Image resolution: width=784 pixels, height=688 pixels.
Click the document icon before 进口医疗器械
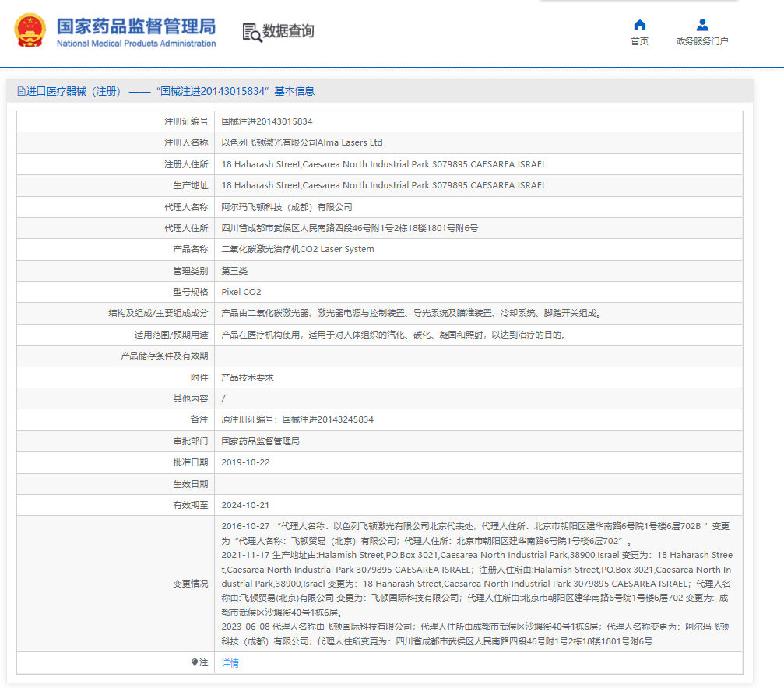click(x=21, y=91)
